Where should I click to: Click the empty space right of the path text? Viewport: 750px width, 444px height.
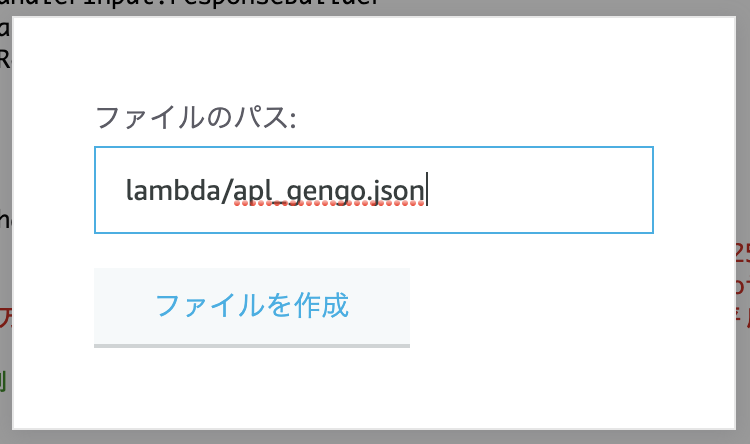(x=536, y=190)
